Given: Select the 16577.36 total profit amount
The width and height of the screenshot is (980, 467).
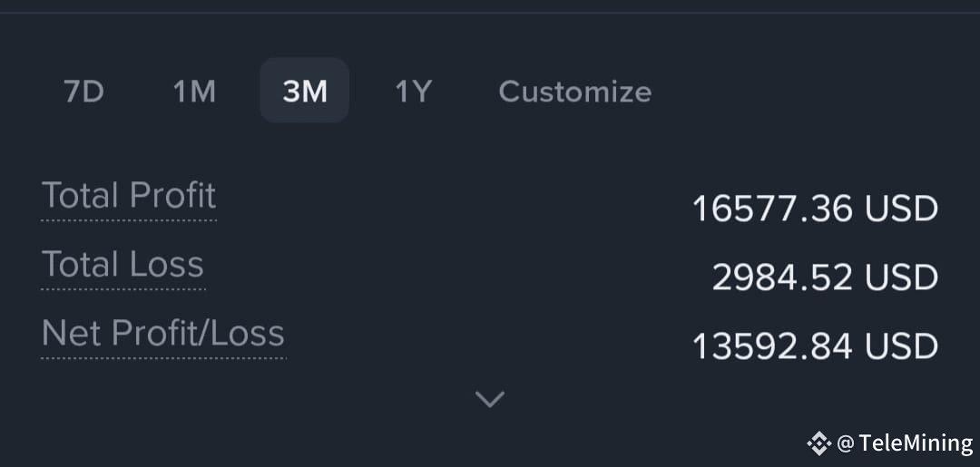Looking at the screenshot, I should [772, 209].
